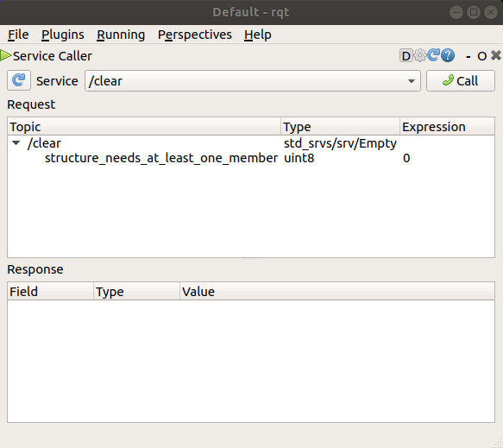The height and width of the screenshot is (448, 503).
Task: Open the Service combo box dropdown
Action: coord(253,81)
